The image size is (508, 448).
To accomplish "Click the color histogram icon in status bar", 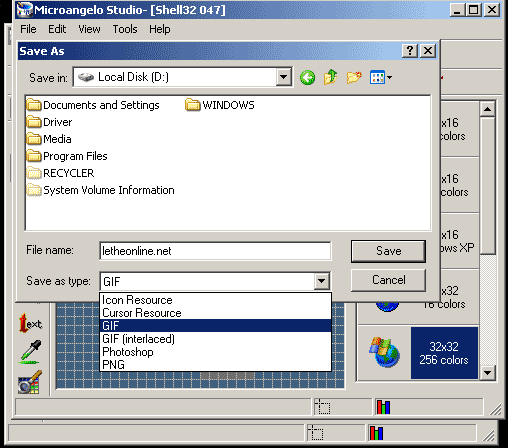I will (x=383, y=407).
